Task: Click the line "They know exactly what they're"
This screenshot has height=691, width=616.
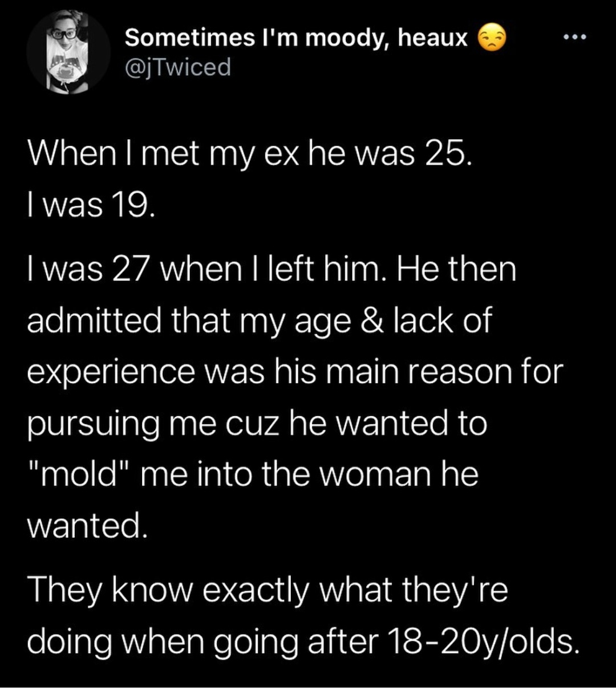Action: coord(267,591)
